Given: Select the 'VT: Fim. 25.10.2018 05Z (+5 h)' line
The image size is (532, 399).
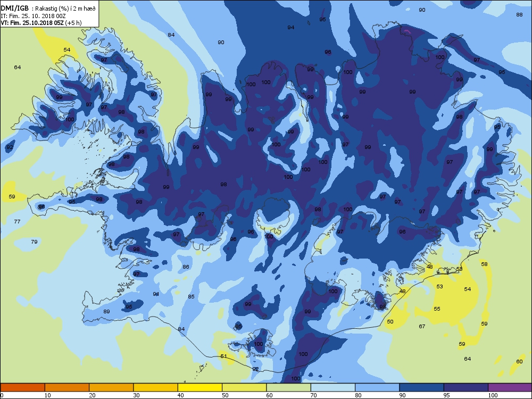Looking at the screenshot, I should tap(41, 23).
